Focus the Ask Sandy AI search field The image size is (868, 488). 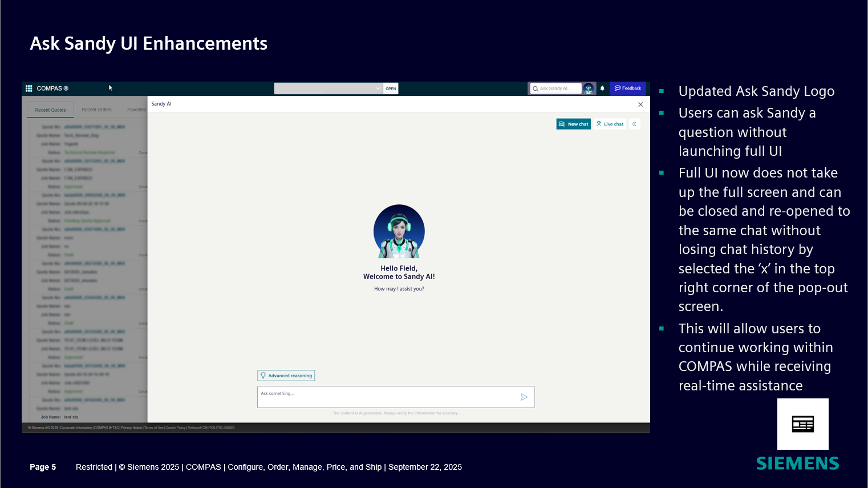(x=555, y=88)
